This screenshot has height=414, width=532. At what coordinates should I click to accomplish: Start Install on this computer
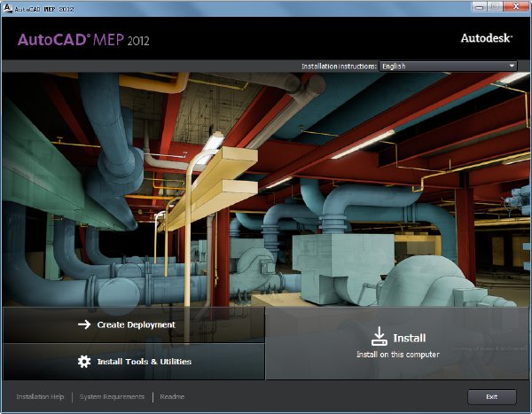click(x=397, y=343)
